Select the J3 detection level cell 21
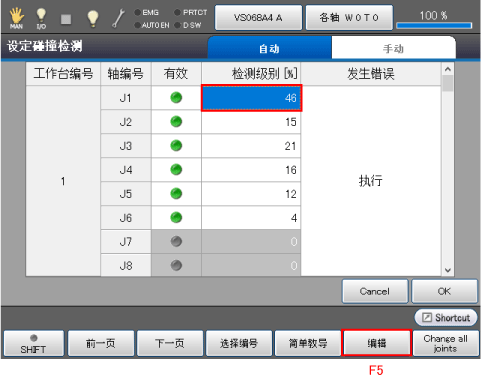 coord(251,146)
